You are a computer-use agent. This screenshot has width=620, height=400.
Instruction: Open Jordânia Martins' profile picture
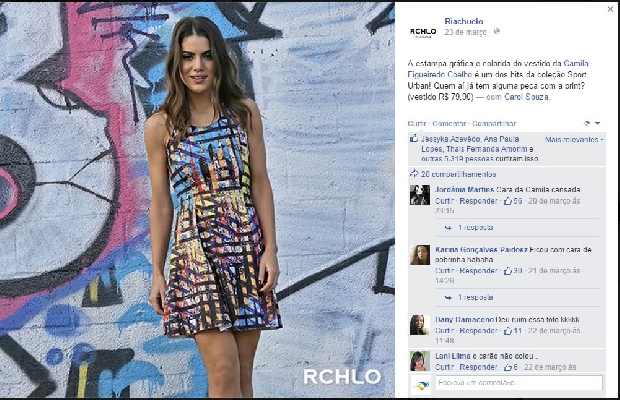420,194
